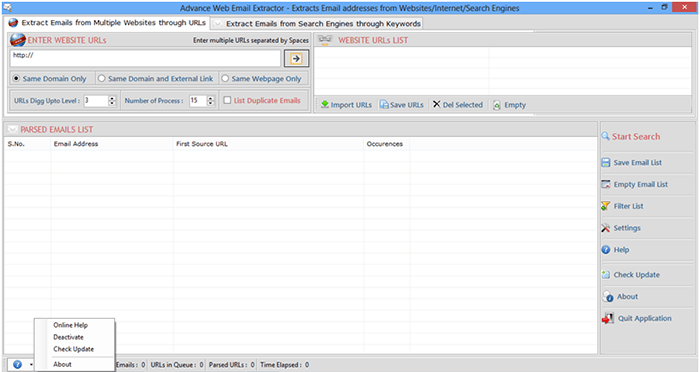Enable List Duplicate Emails checkbox
Viewport: 700px width, 372px height.
227,100
